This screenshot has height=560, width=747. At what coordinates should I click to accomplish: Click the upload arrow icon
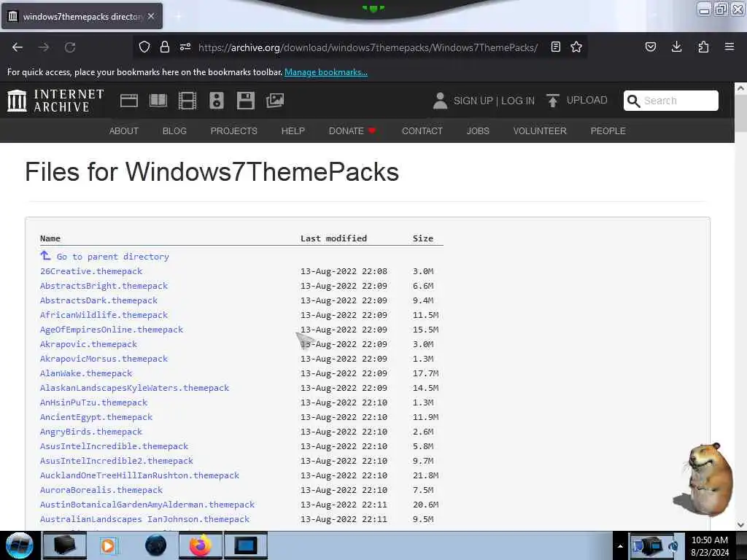tap(553, 101)
